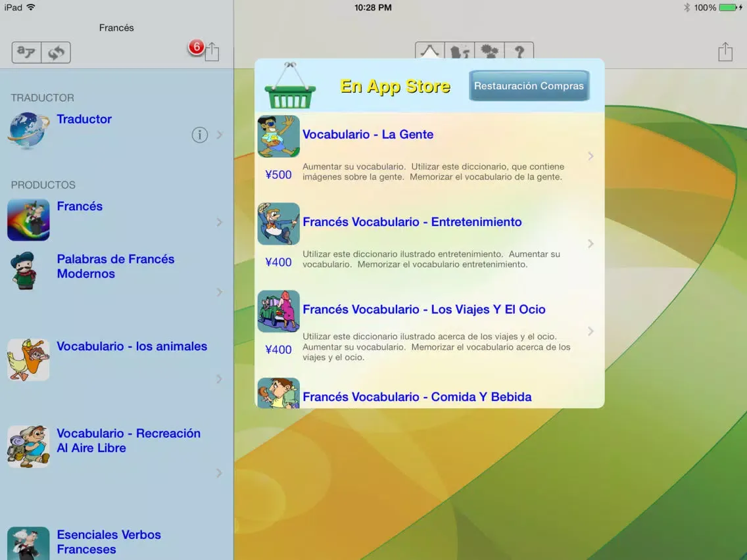Open the question mark help tab
747x560 pixels.
click(519, 51)
